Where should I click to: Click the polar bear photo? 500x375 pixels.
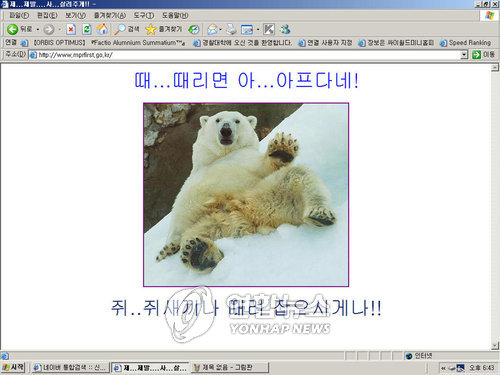click(x=246, y=195)
